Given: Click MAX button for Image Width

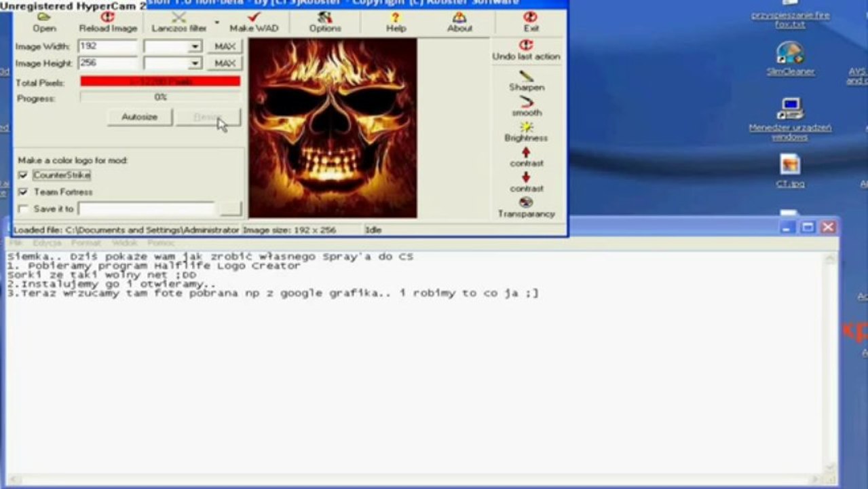Looking at the screenshot, I should pos(225,46).
